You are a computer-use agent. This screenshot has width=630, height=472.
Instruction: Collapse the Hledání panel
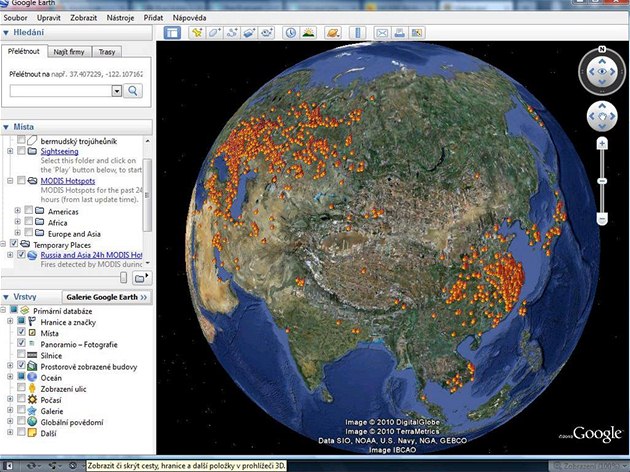point(6,33)
